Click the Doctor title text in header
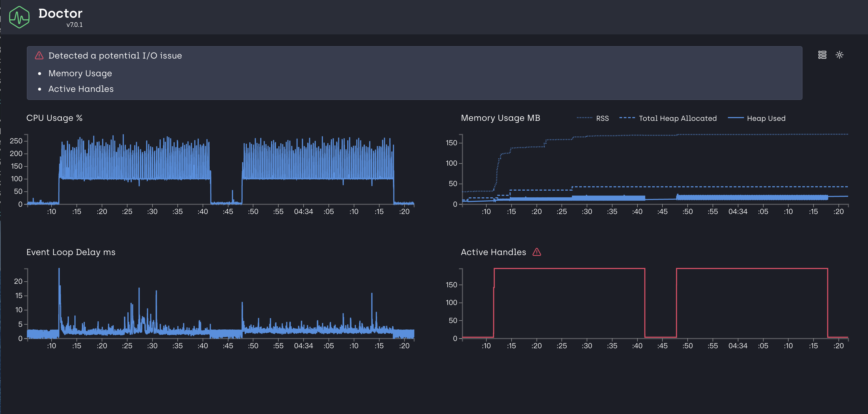Screen dimensions: 868x414 coord(60,13)
